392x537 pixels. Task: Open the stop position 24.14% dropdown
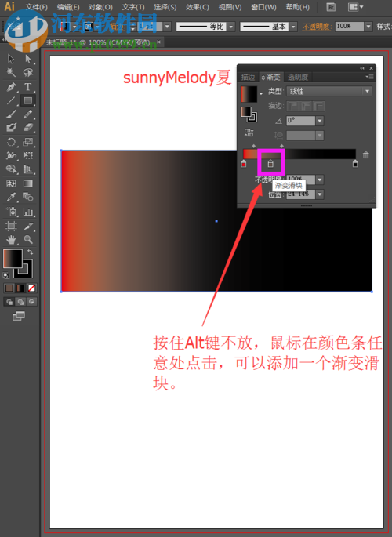[319, 194]
